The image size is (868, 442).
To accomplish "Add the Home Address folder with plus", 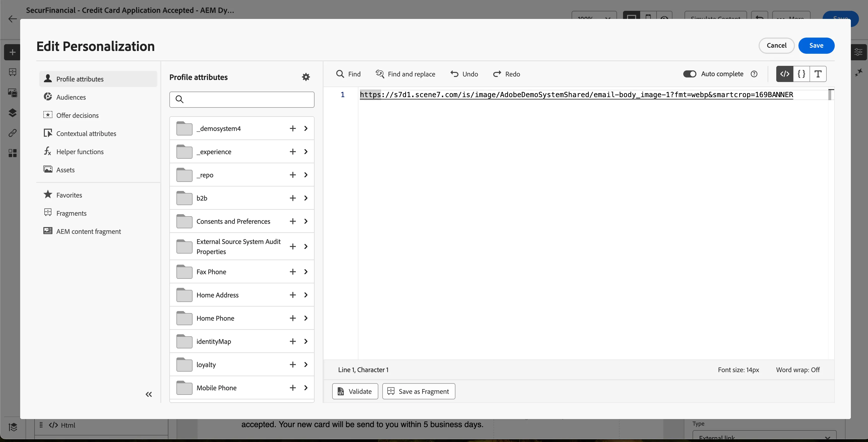I will (292, 295).
